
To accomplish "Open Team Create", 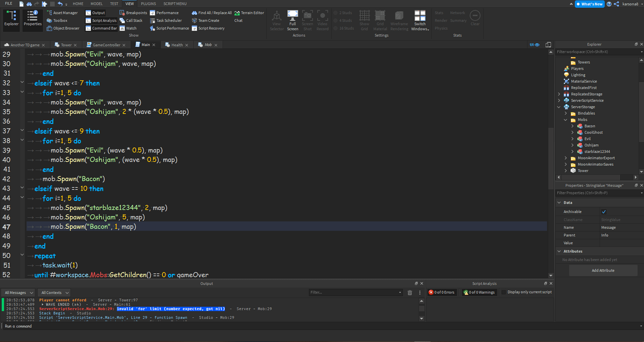I will (205, 21).
